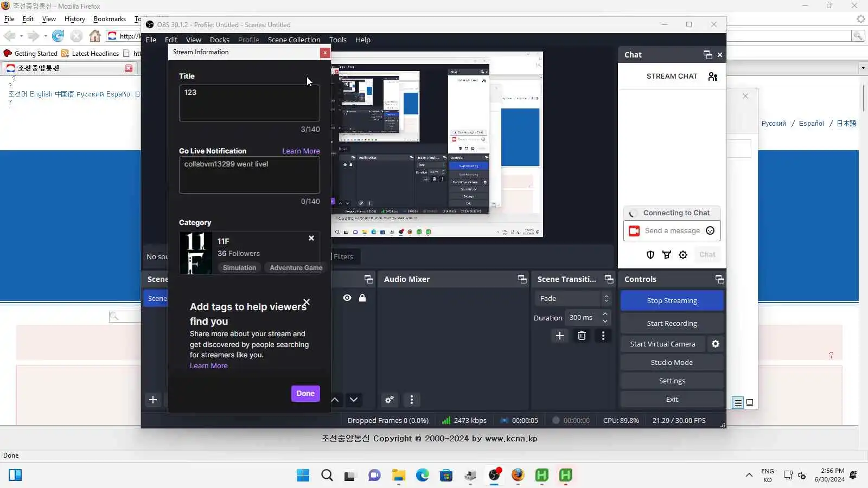The image size is (868, 488).
Task: Open Firefox back history dropdown arrow
Action: 21,36
